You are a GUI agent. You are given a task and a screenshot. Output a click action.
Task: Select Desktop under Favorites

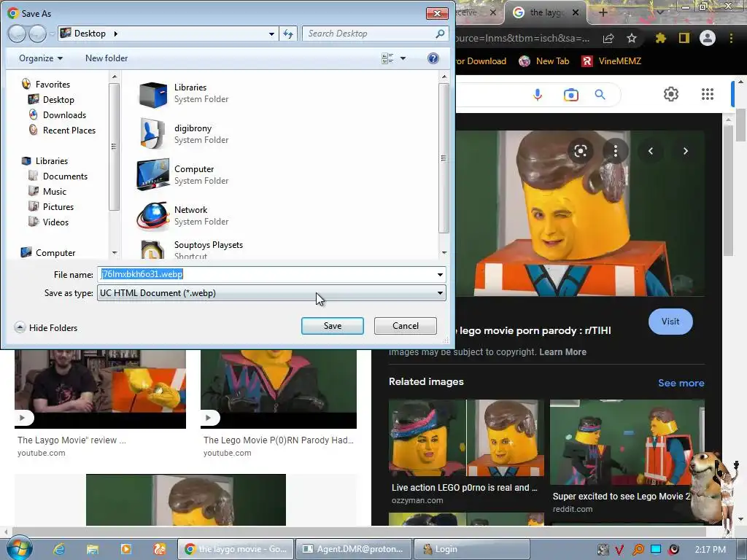(51, 99)
